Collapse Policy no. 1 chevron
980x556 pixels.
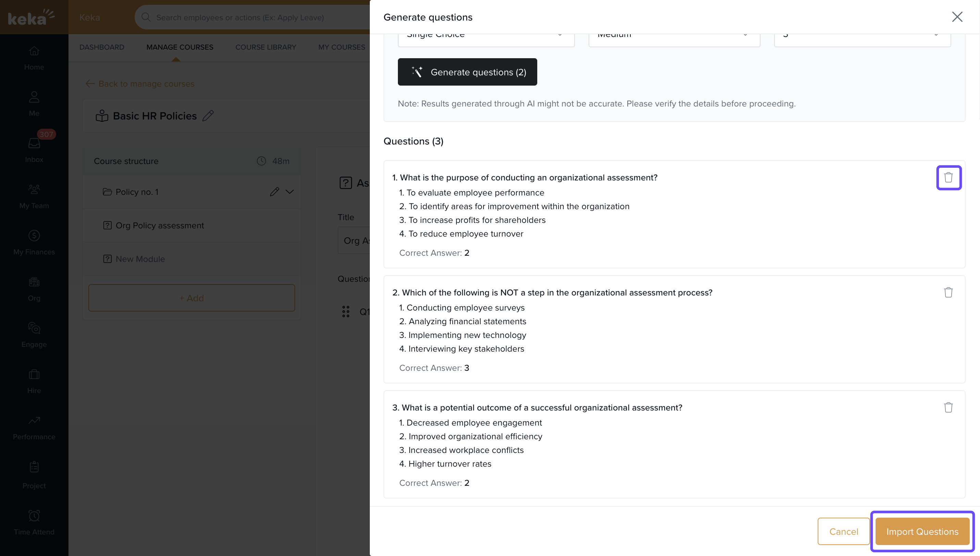[290, 192]
